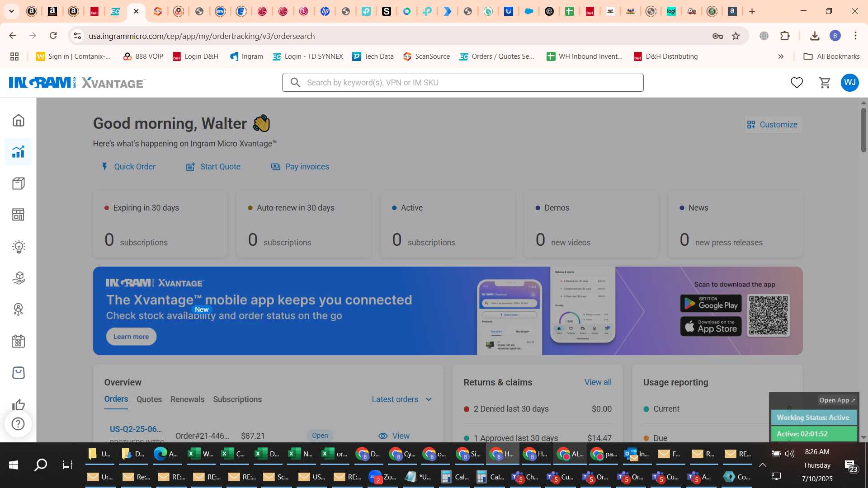Screen dimensions: 868x488
Task: Click the Customize button
Action: 773,125
